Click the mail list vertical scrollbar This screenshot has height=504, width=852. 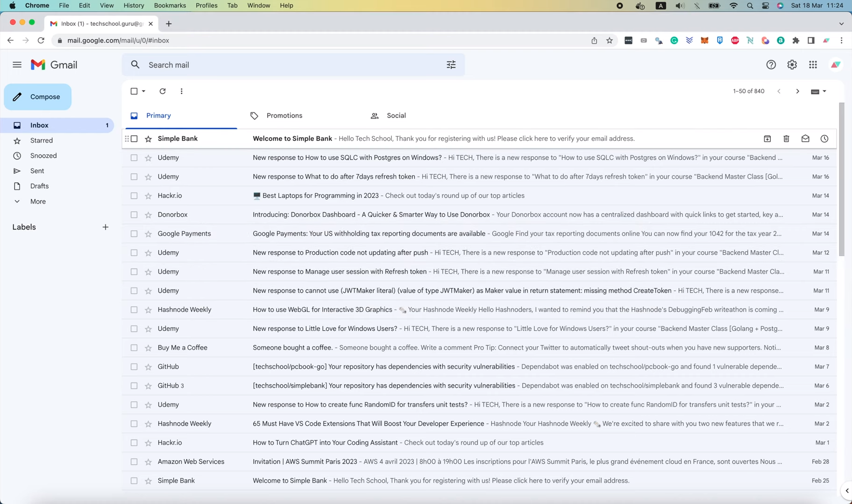click(x=842, y=179)
